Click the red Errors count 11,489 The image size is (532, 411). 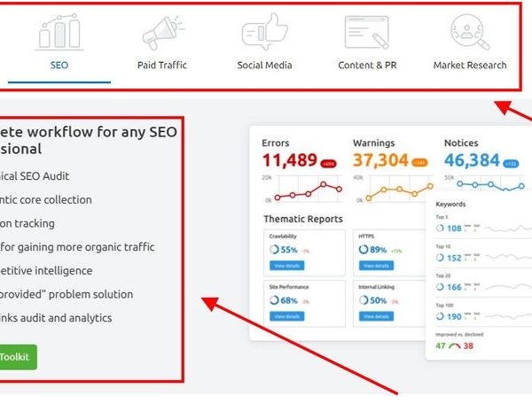(x=290, y=160)
